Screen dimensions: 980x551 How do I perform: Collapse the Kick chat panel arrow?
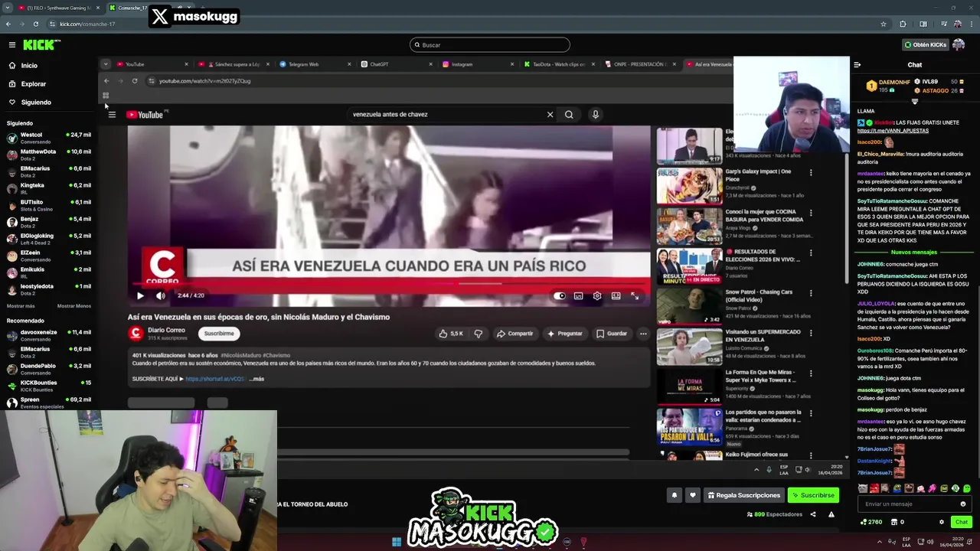point(857,65)
